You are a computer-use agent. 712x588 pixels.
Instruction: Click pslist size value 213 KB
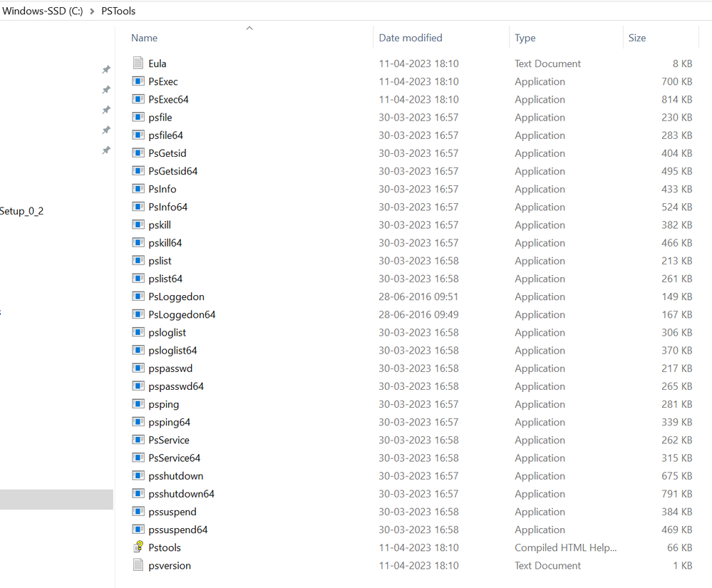[676, 261]
